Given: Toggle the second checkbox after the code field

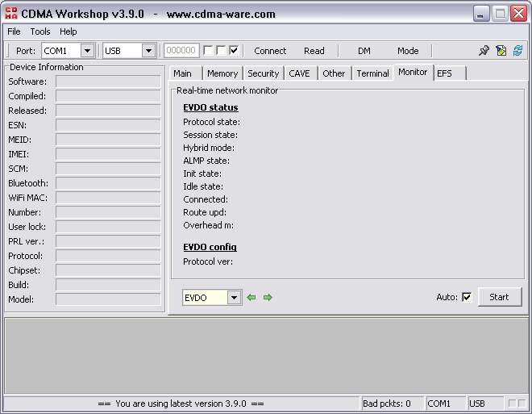Looking at the screenshot, I should pos(221,51).
